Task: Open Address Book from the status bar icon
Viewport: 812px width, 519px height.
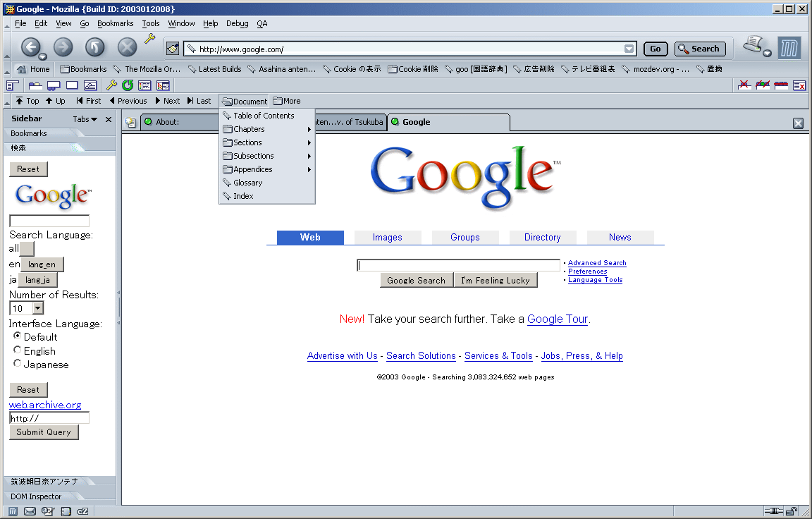Action: [x=66, y=511]
